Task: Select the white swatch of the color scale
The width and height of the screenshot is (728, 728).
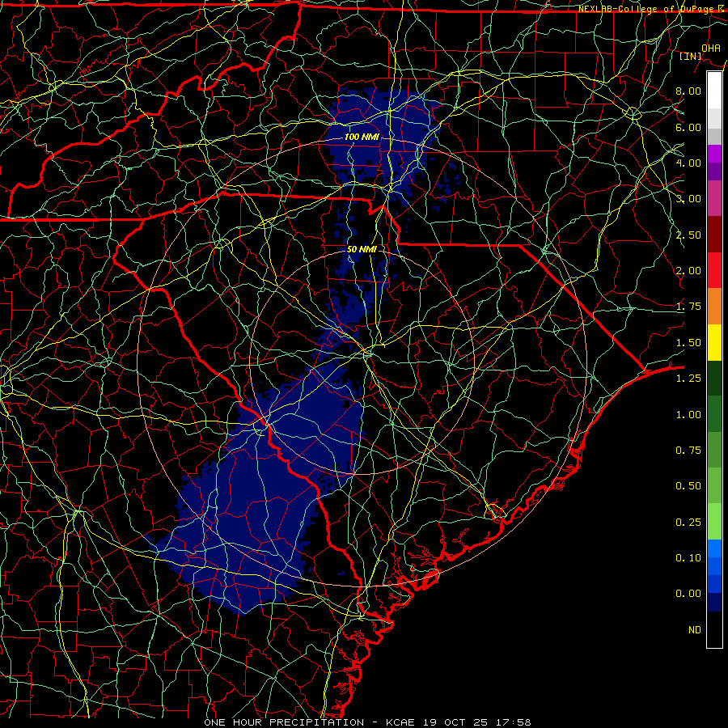Action: (714, 91)
